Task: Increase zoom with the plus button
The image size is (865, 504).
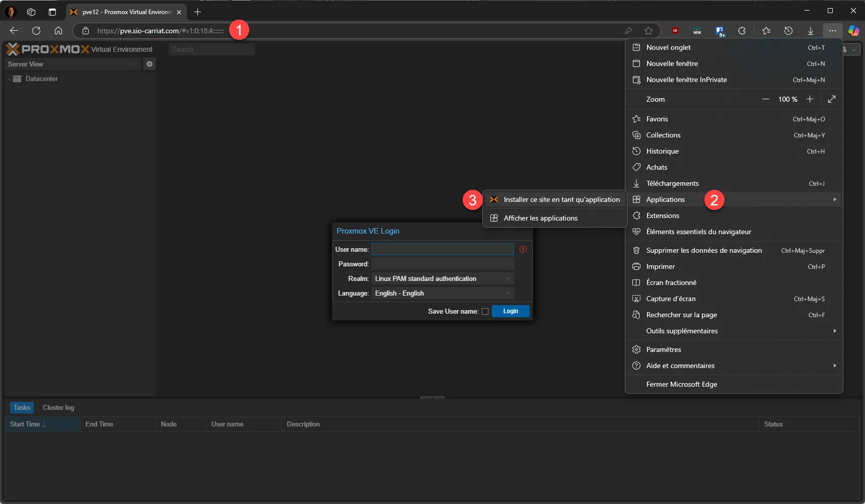Action: coord(810,99)
